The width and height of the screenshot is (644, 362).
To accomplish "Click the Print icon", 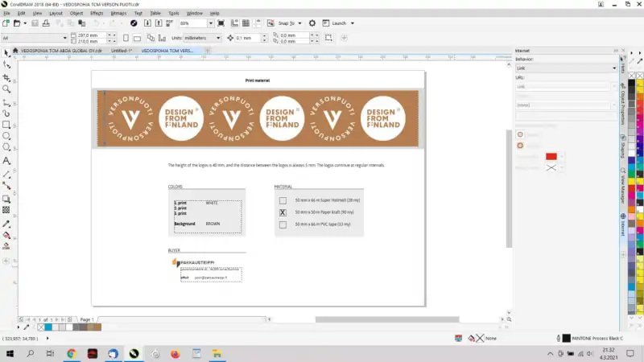I will (46, 23).
